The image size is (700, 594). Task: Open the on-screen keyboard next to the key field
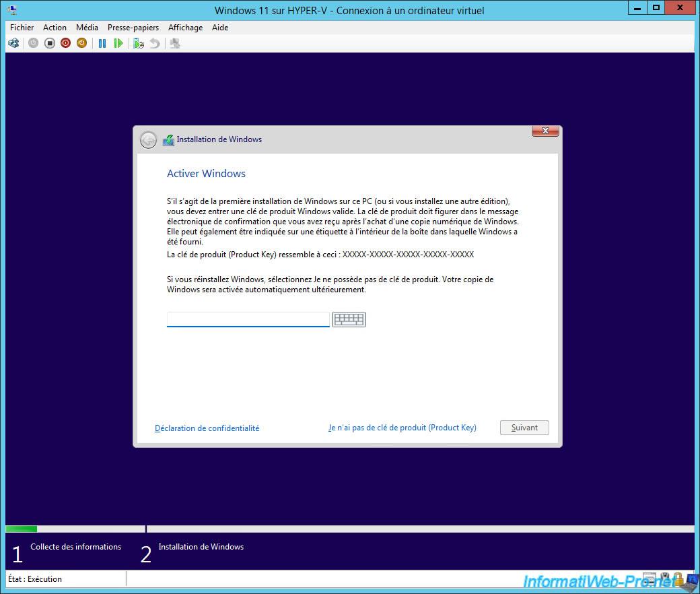[x=349, y=319]
